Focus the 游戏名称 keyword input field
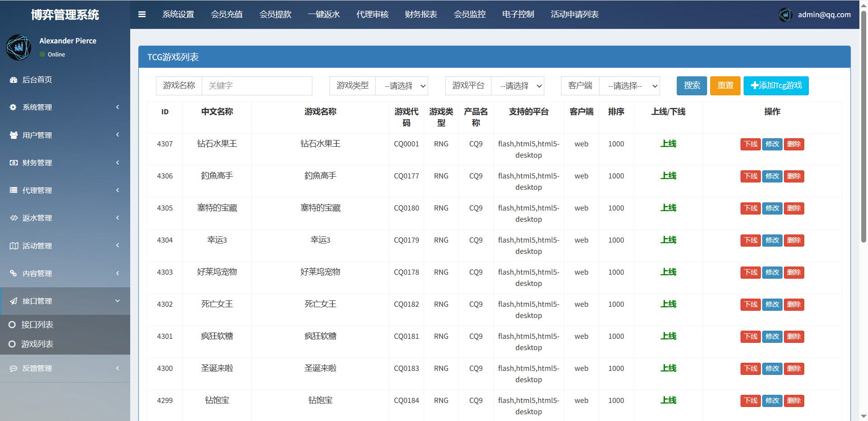 (x=256, y=86)
